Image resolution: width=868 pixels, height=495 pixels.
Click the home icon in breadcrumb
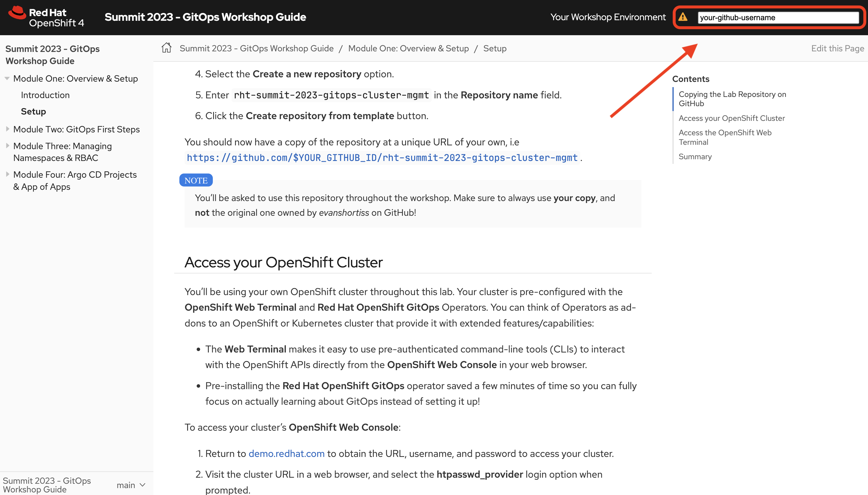point(166,48)
